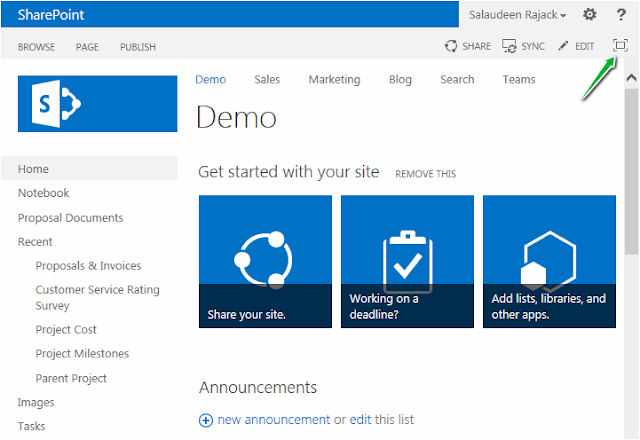640x440 pixels.
Task: Open Tasks in the quick launch
Action: click(x=31, y=426)
